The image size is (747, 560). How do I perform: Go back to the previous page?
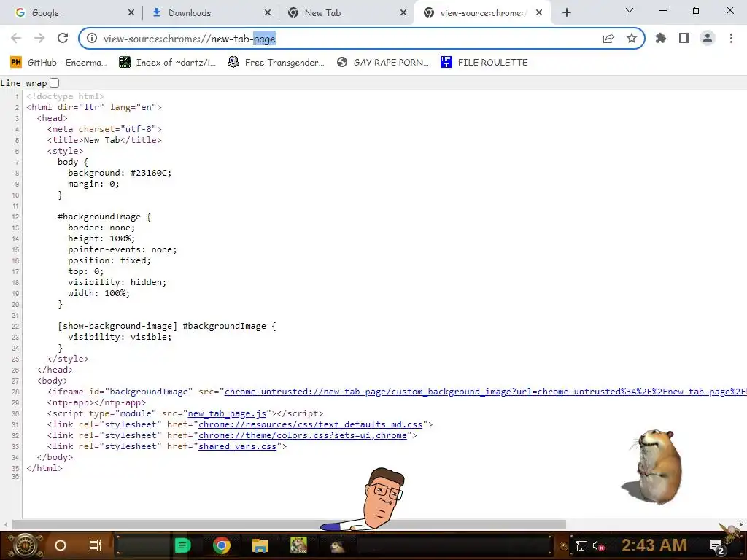pos(16,38)
